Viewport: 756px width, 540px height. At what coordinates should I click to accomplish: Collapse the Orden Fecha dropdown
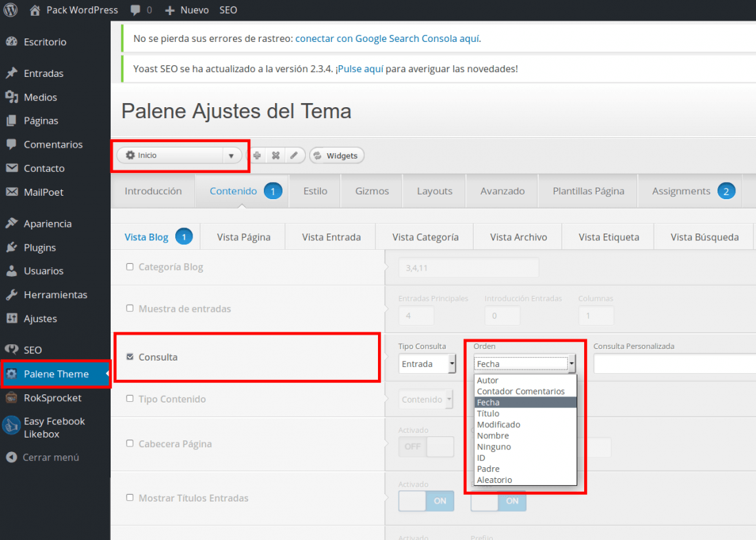click(x=524, y=364)
